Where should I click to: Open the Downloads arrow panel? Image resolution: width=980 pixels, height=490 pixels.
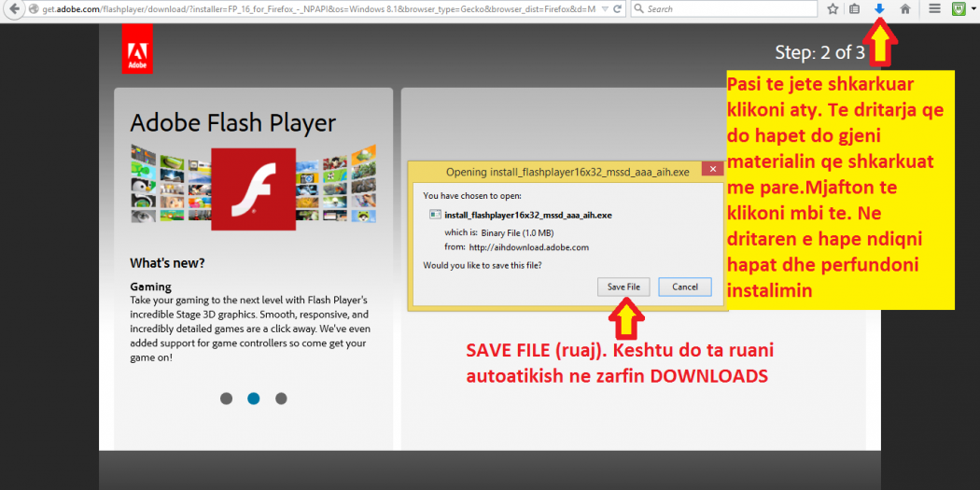[879, 9]
